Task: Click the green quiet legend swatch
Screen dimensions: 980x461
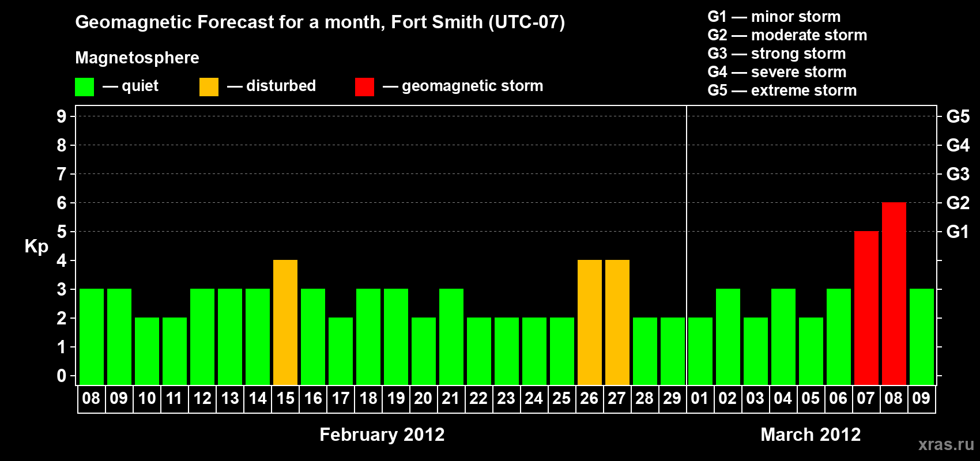Action: click(85, 87)
